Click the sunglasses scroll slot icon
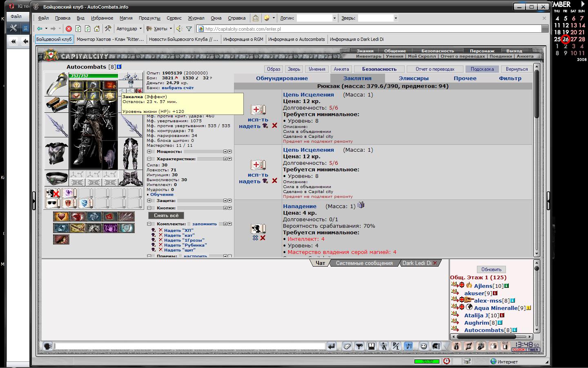The height and width of the screenshot is (368, 588). 53,203
